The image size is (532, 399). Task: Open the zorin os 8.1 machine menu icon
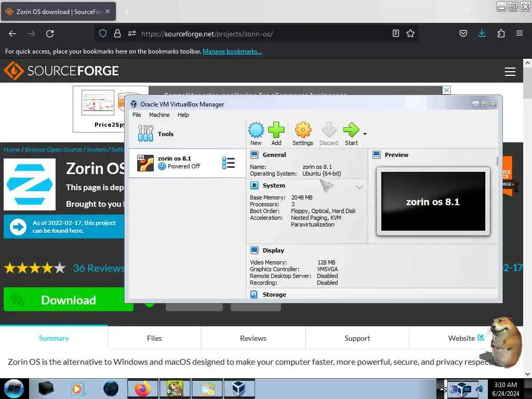tap(229, 163)
